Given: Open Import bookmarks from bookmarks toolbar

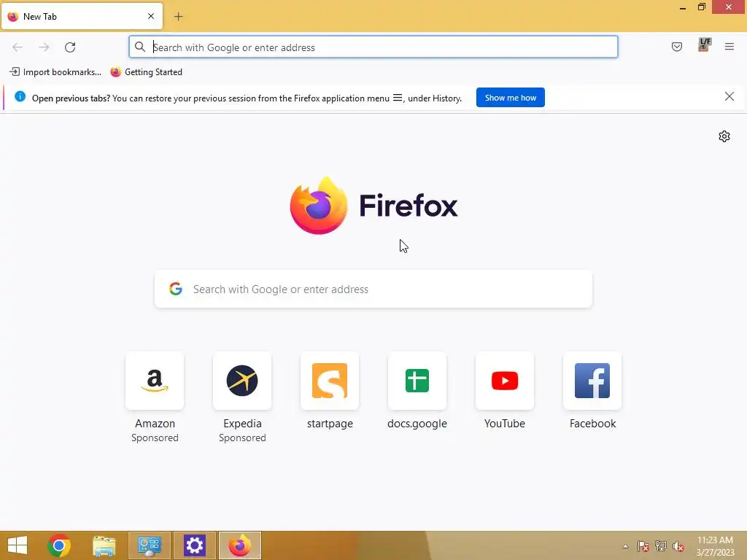Looking at the screenshot, I should pos(55,72).
